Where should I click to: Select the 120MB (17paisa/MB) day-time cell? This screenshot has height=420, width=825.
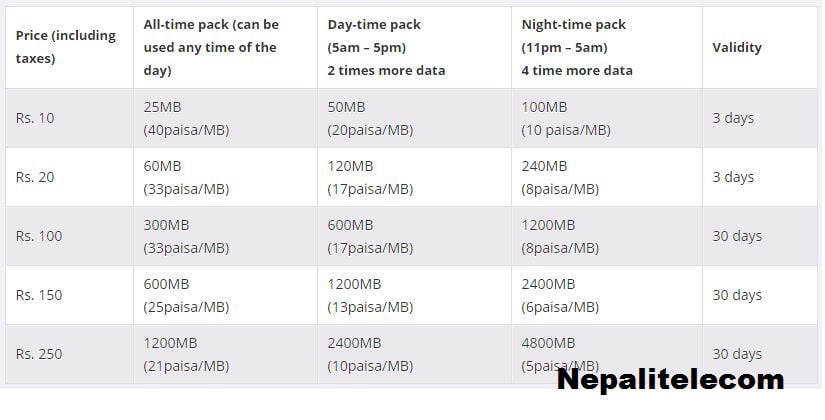click(x=414, y=177)
